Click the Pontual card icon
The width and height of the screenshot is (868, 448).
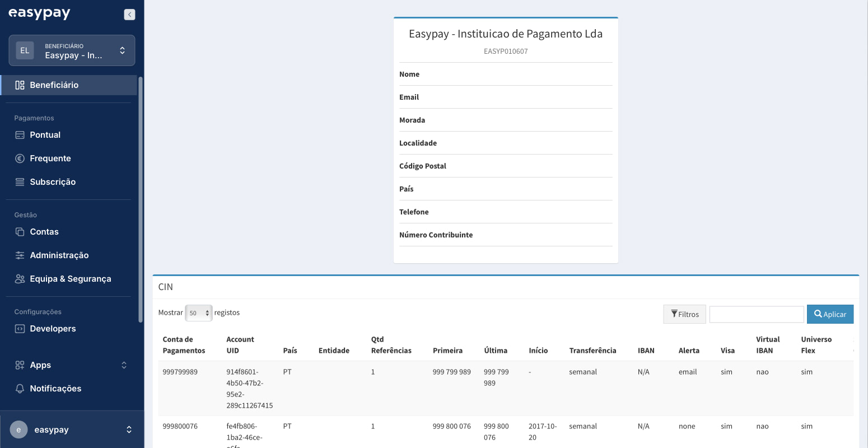click(x=20, y=135)
